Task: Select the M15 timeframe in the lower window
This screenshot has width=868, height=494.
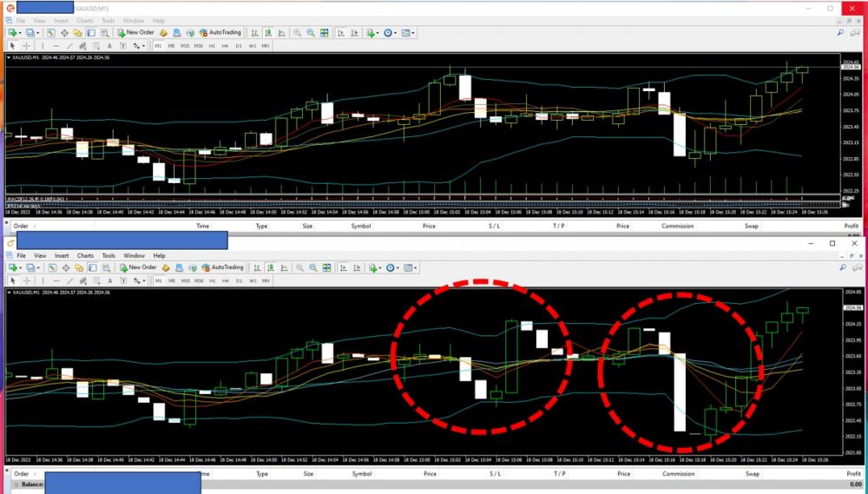Action: coord(186,280)
